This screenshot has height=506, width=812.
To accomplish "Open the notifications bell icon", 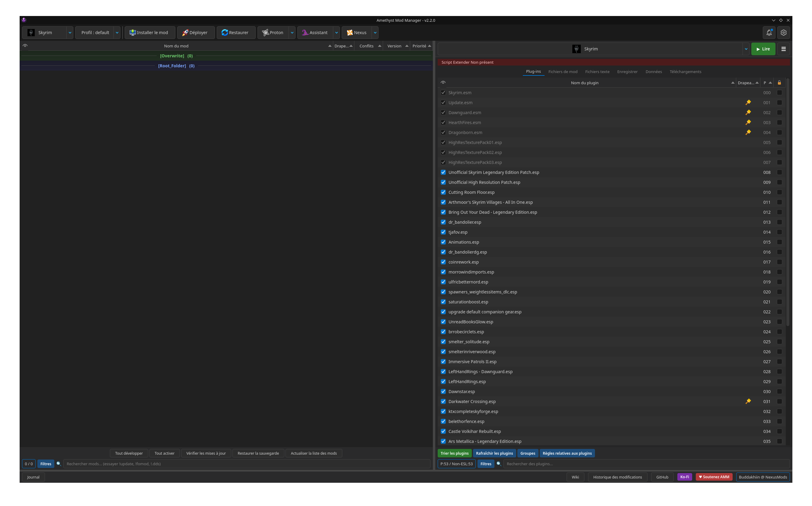I will pos(769,33).
